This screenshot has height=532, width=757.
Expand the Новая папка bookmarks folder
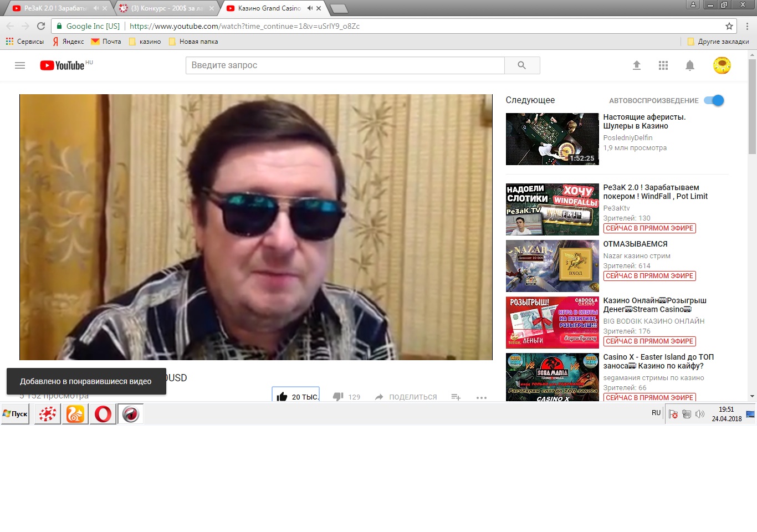[x=193, y=42]
